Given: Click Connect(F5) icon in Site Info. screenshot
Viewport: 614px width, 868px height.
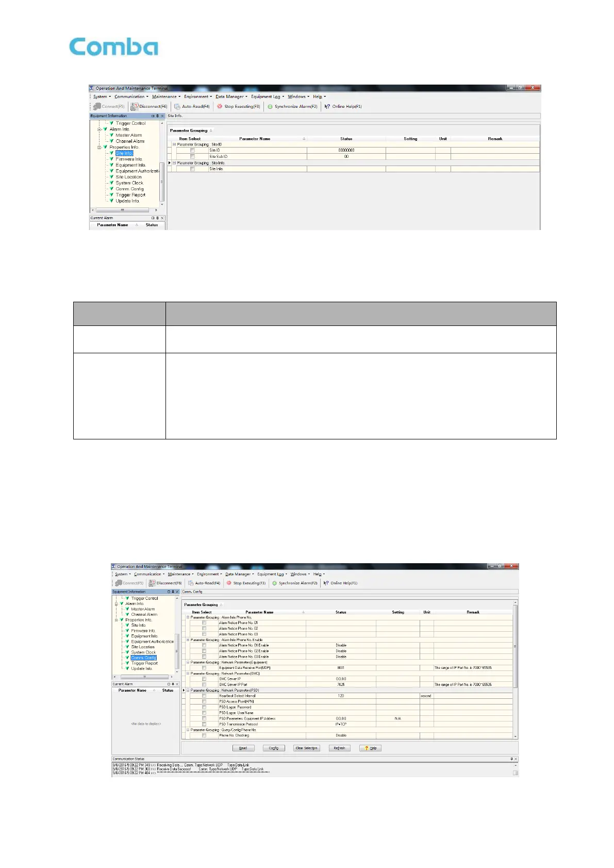Looking at the screenshot, I should (x=96, y=106).
